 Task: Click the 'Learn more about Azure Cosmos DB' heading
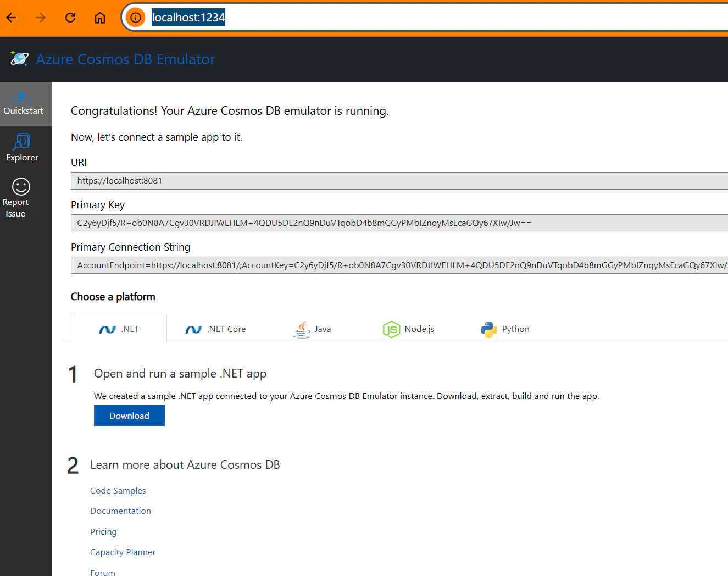tap(185, 465)
